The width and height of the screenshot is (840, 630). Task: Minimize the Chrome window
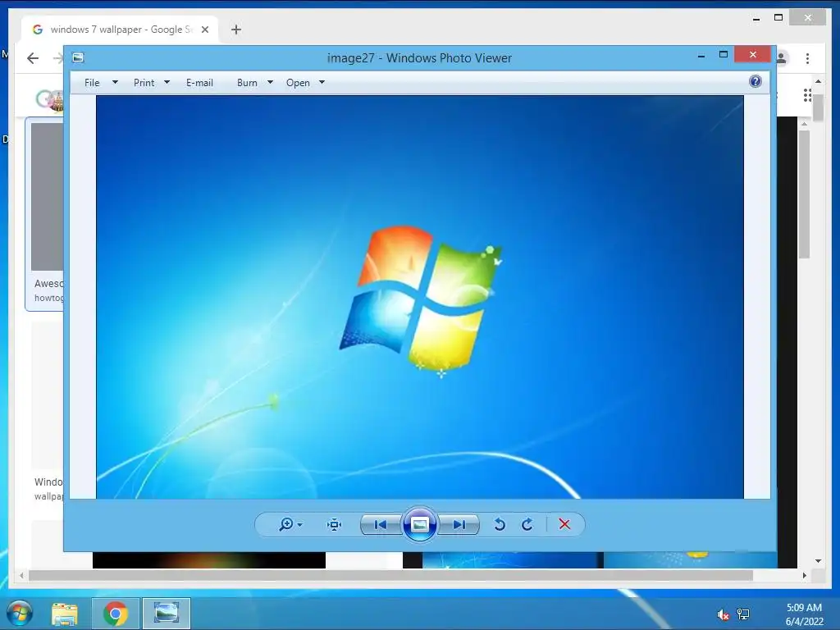tap(756, 19)
